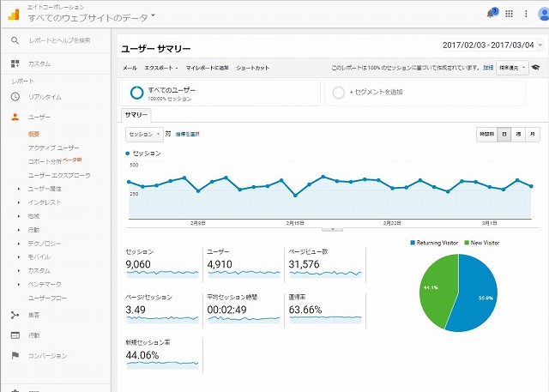549x392 pixels.
Task: Expand the ベンチマーク tree item
Action: (19, 284)
